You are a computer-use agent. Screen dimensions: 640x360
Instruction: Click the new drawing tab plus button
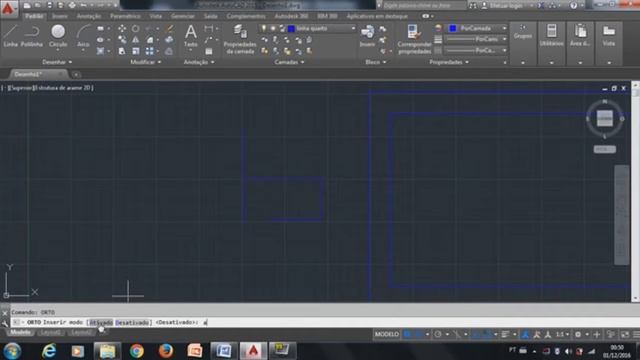76,75
